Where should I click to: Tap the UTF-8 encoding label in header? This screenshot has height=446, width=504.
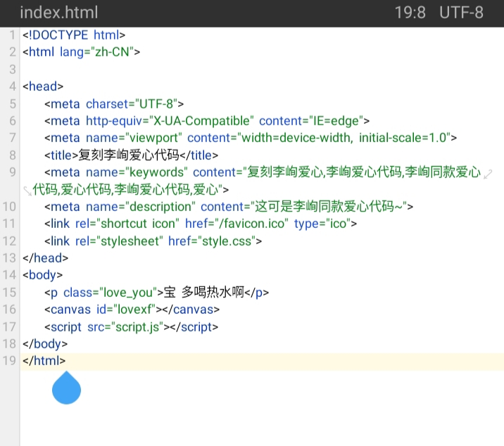click(x=461, y=13)
